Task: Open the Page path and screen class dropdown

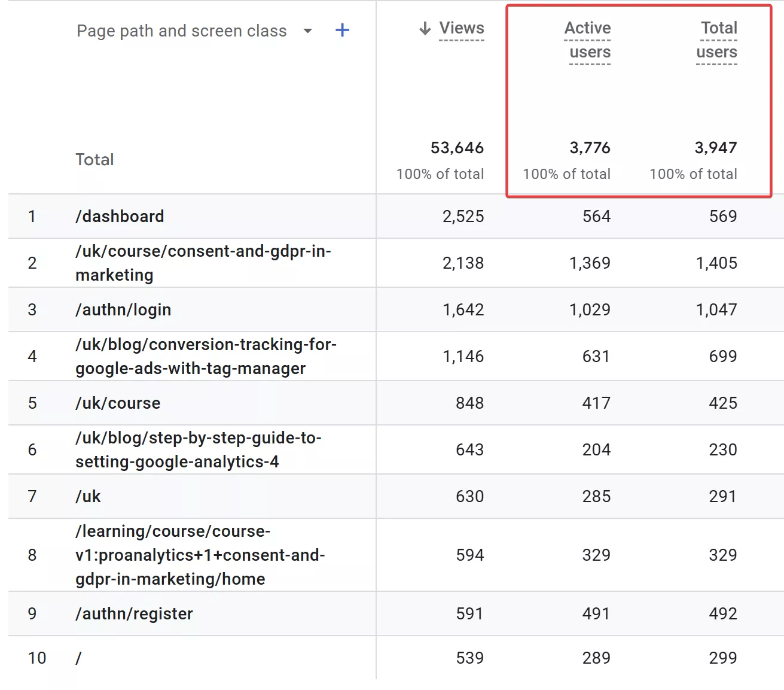Action: click(x=308, y=31)
